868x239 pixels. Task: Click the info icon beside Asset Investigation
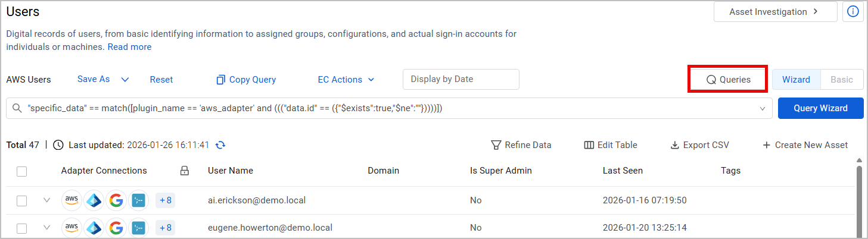tap(853, 12)
